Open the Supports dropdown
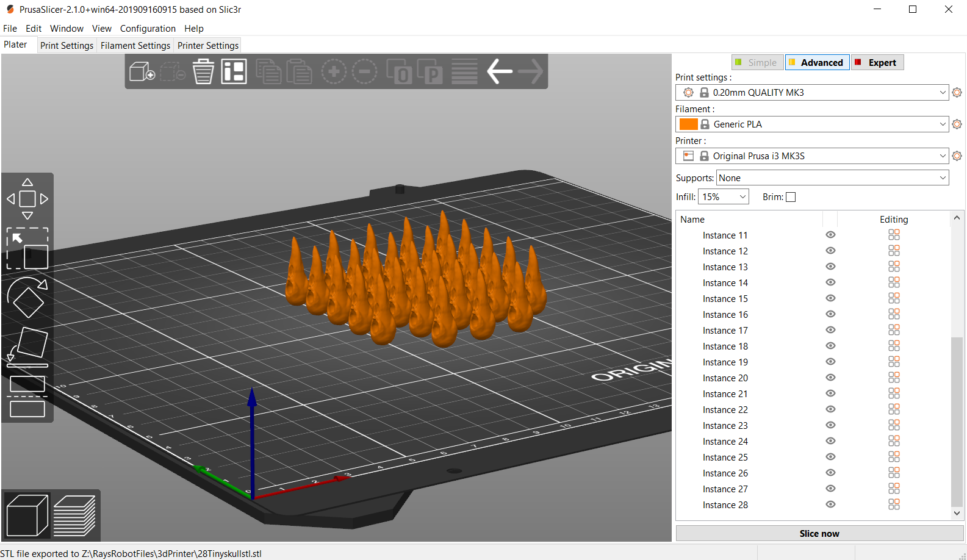The height and width of the screenshot is (560, 967). point(833,178)
